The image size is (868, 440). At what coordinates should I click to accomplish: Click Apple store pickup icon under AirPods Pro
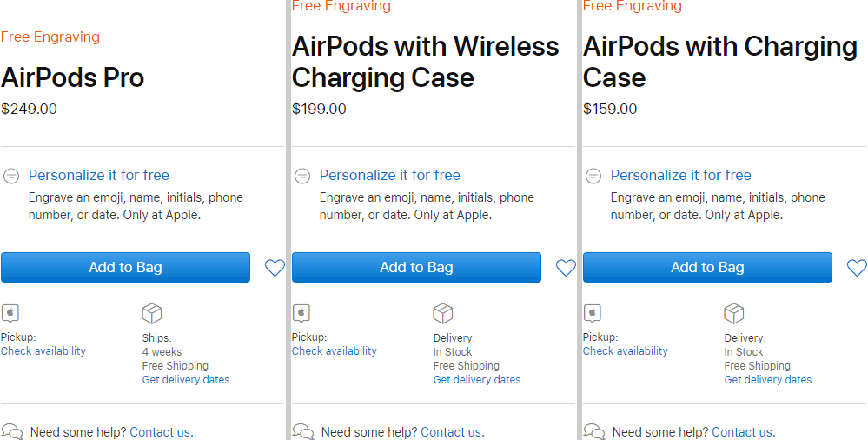click(10, 313)
